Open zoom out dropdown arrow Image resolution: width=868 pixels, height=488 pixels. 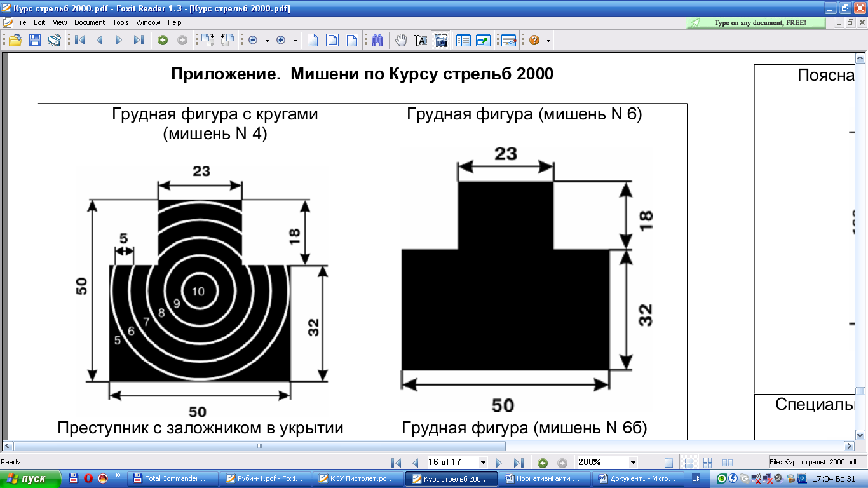[x=267, y=41]
